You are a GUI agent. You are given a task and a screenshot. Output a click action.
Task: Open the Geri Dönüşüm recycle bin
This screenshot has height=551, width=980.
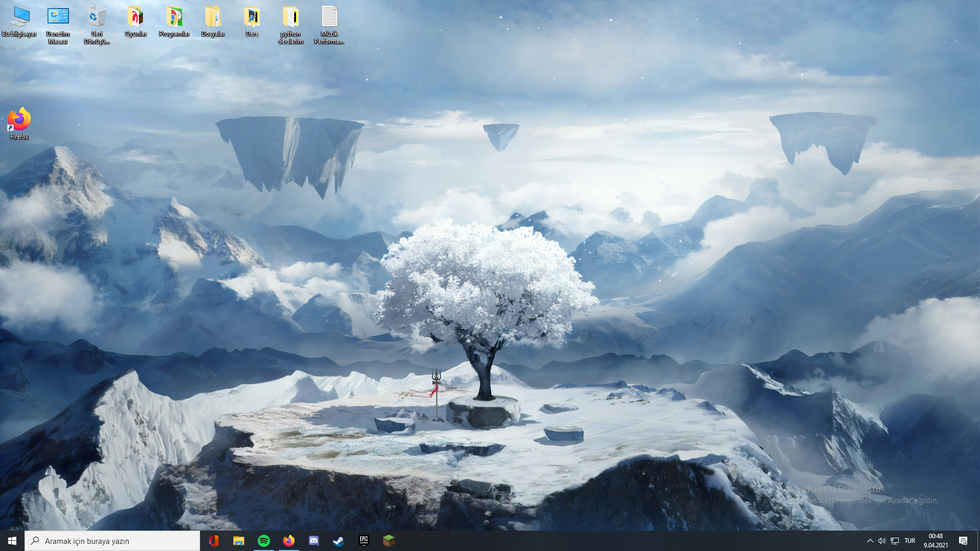96,24
